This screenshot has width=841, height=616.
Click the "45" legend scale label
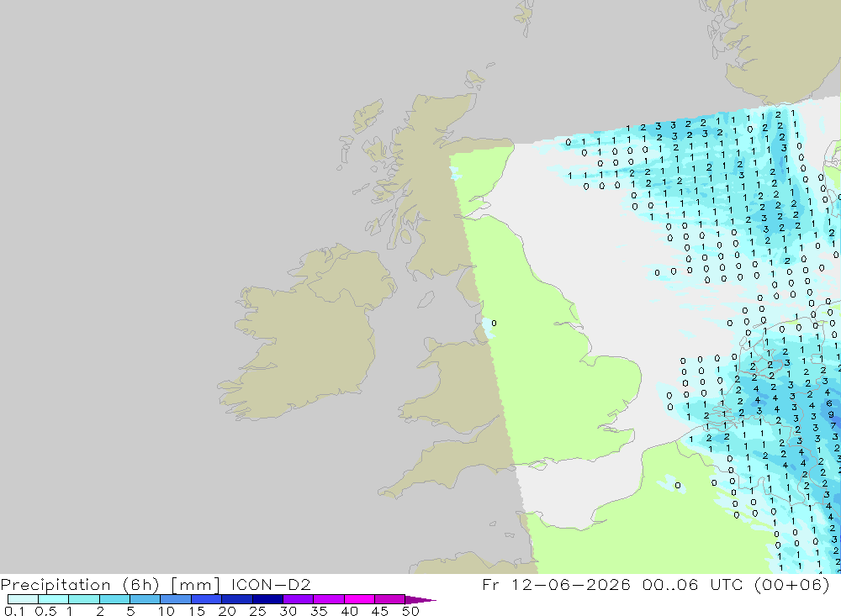click(x=380, y=611)
